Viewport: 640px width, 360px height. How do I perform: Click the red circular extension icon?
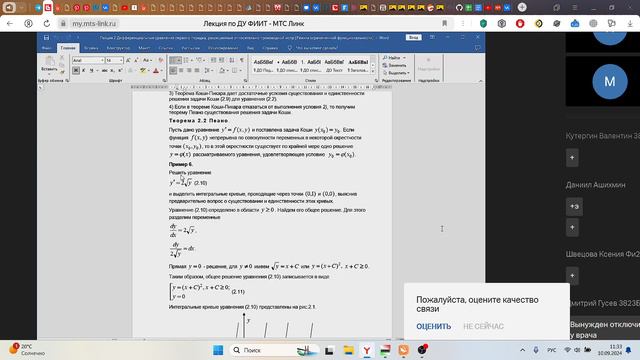click(520, 24)
